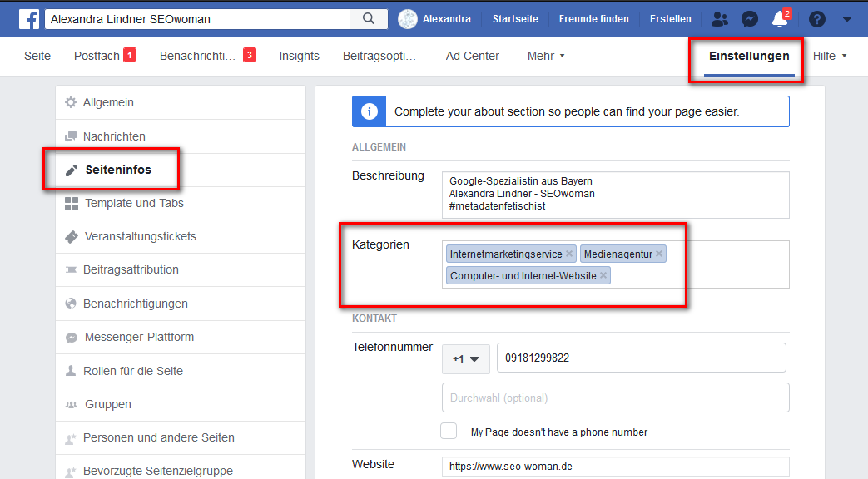The image size is (868, 479).
Task: Open Rollen für die Seite settings
Action: pyautogui.click(x=133, y=371)
